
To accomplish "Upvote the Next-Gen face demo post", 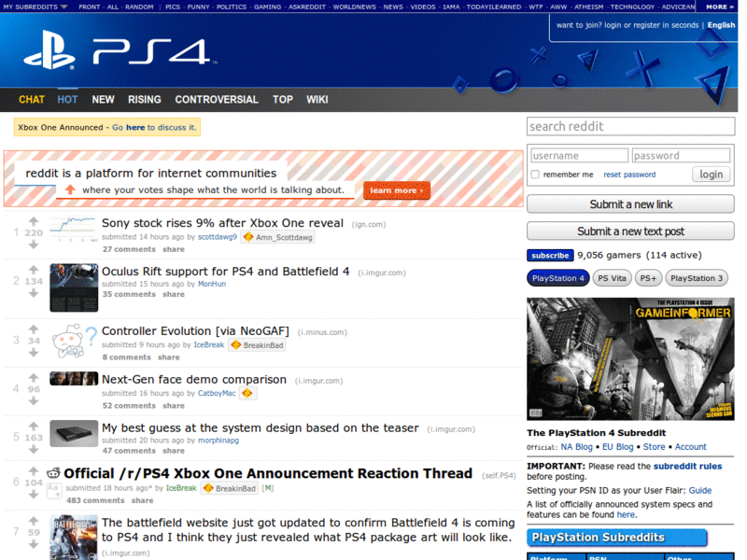I will tap(34, 378).
